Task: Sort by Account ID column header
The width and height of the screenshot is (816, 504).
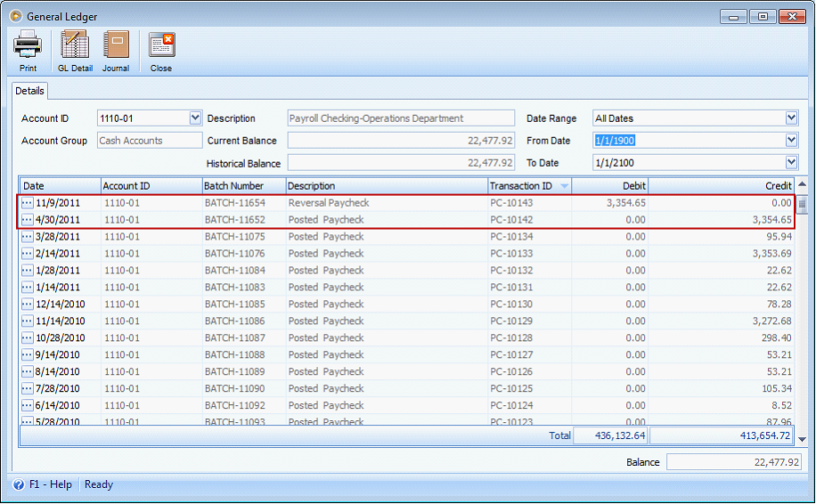Action: (x=151, y=186)
